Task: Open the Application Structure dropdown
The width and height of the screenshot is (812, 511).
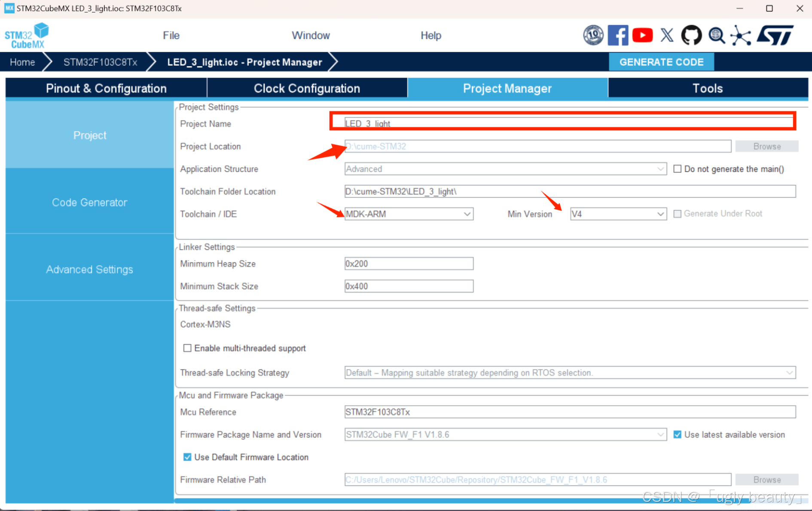Action: point(505,169)
